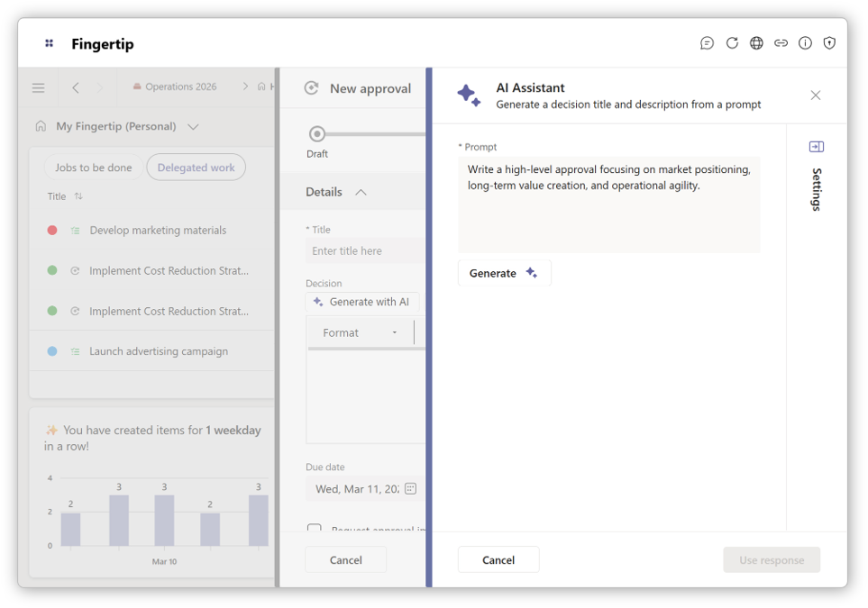Switch to Jobs to be done tab
The height and width of the screenshot is (608, 868).
[x=94, y=168]
